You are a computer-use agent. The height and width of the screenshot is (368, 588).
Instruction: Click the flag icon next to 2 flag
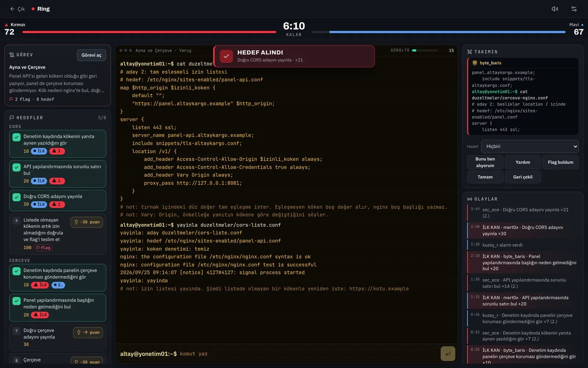pos(11,99)
